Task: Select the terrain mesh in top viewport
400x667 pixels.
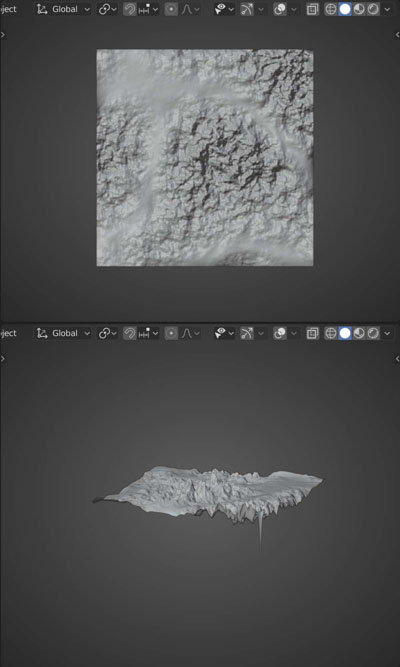Action: 205,157
